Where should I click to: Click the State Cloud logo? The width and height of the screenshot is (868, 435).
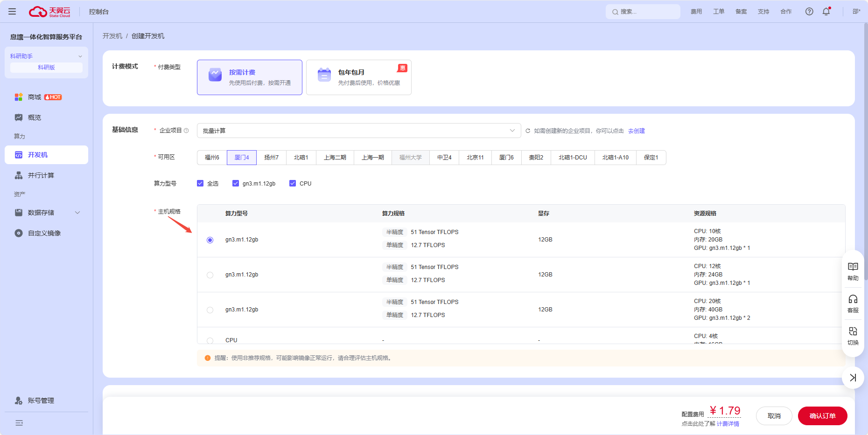(49, 12)
